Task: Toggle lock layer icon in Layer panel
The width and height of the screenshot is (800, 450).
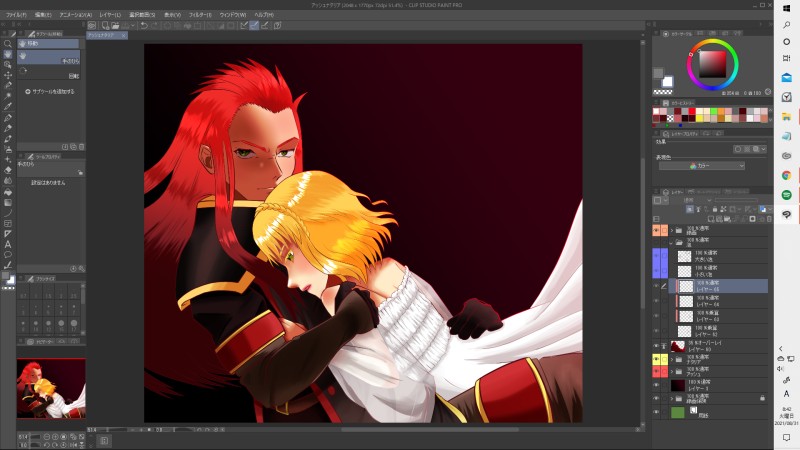Action: coord(715,209)
